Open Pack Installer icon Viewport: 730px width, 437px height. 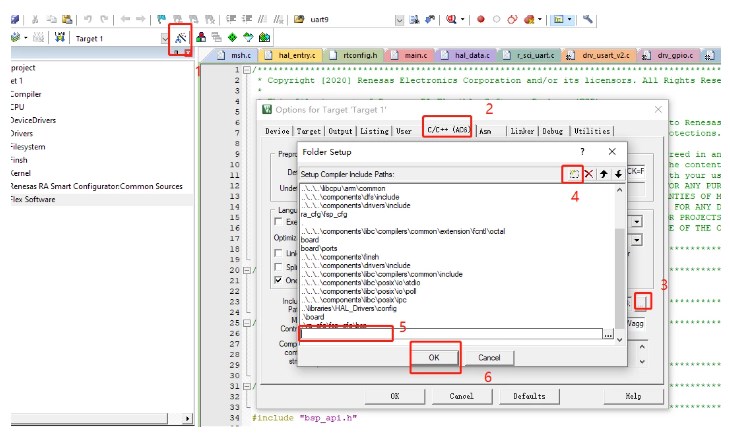coord(264,37)
